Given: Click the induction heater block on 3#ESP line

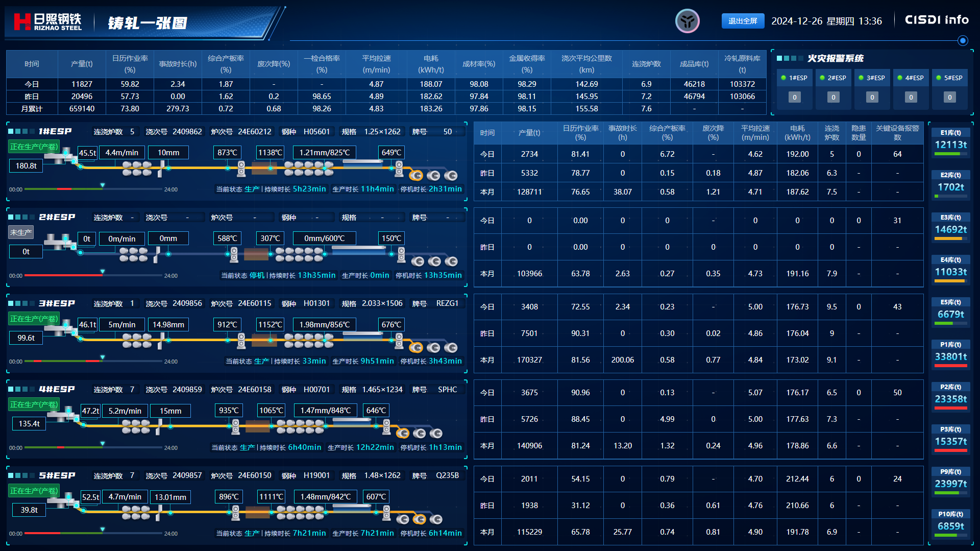Looking at the screenshot, I should coord(264,340).
